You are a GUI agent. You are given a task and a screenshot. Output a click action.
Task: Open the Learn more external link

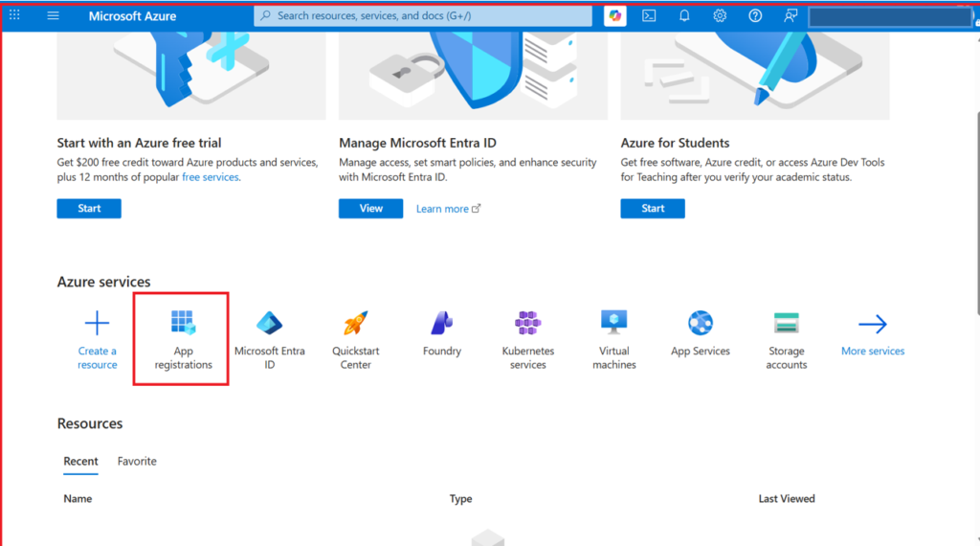point(448,209)
